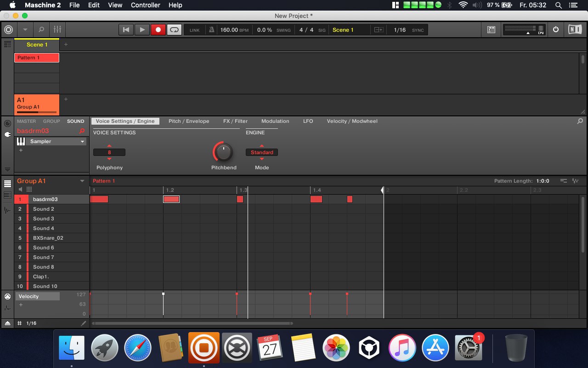Toggle the Loop button

174,30
